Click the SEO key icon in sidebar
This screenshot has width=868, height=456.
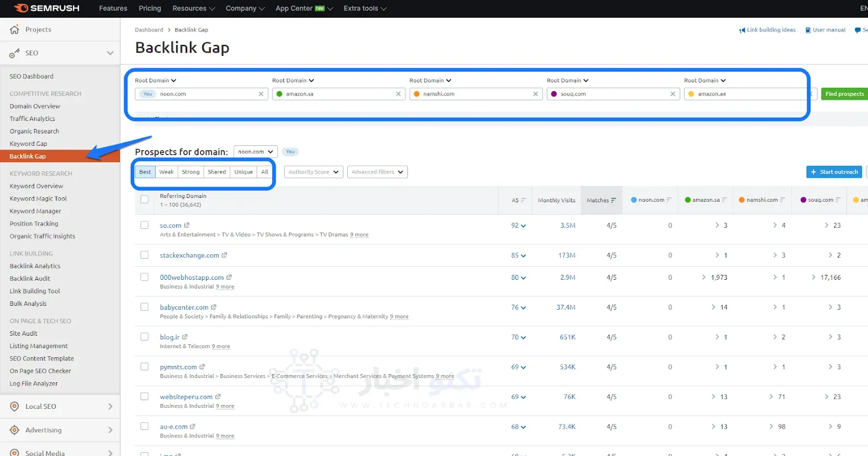pyautogui.click(x=15, y=53)
